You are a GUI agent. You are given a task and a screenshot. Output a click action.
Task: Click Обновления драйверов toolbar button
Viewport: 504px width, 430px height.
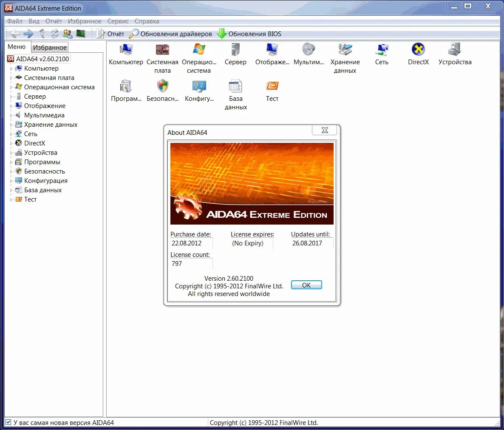tap(170, 34)
